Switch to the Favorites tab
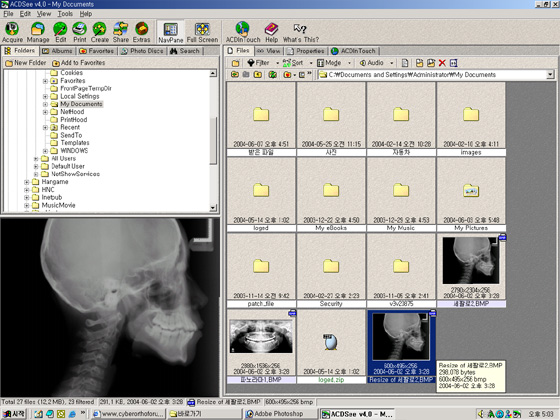560x420 pixels. pyautogui.click(x=97, y=51)
